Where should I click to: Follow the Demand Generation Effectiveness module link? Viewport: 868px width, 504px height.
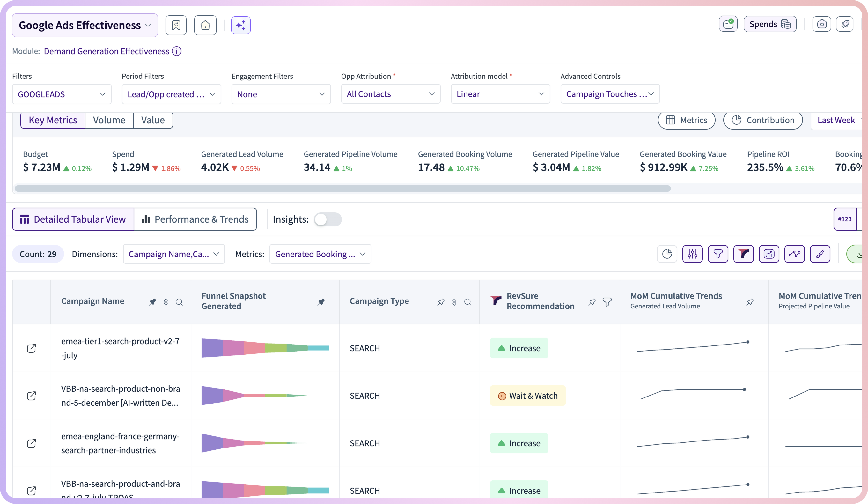click(x=107, y=51)
